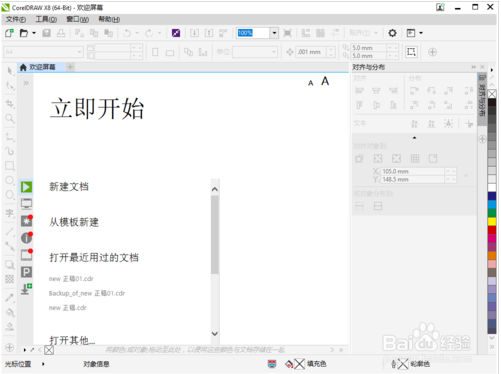The image size is (501, 374).
Task: Click the fill color bucket icon in status bar
Action: tap(289, 364)
